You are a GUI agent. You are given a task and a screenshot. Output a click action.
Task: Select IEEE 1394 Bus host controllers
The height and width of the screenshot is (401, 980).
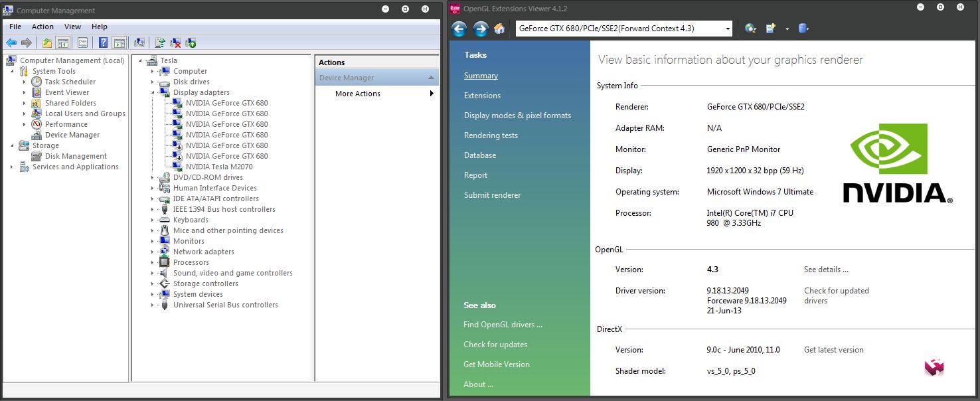point(224,209)
